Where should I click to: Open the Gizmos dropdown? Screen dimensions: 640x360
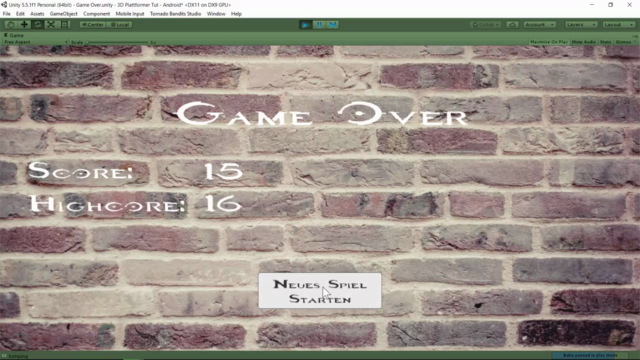[x=625, y=42]
